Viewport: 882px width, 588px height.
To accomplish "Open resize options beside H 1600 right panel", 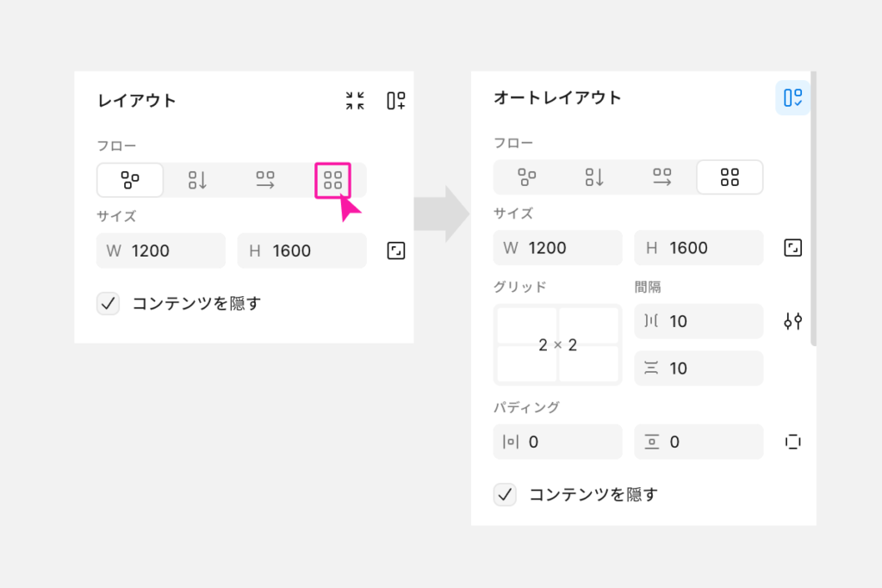I will pos(792,248).
